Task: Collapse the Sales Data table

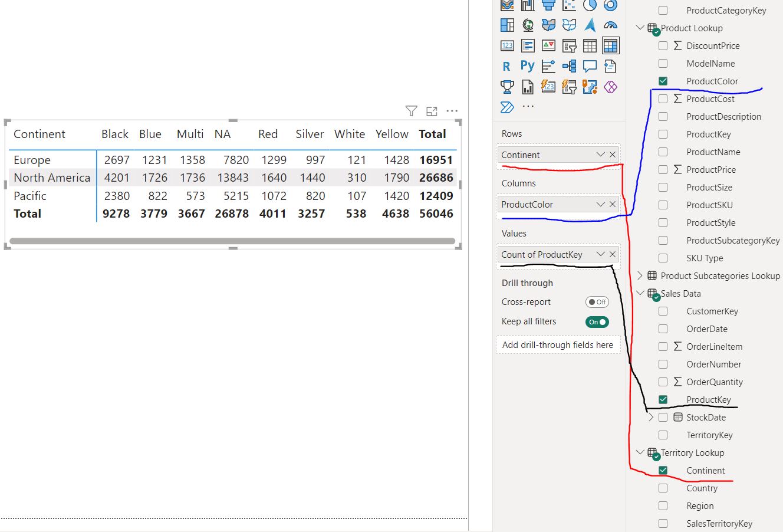Action: 640,293
